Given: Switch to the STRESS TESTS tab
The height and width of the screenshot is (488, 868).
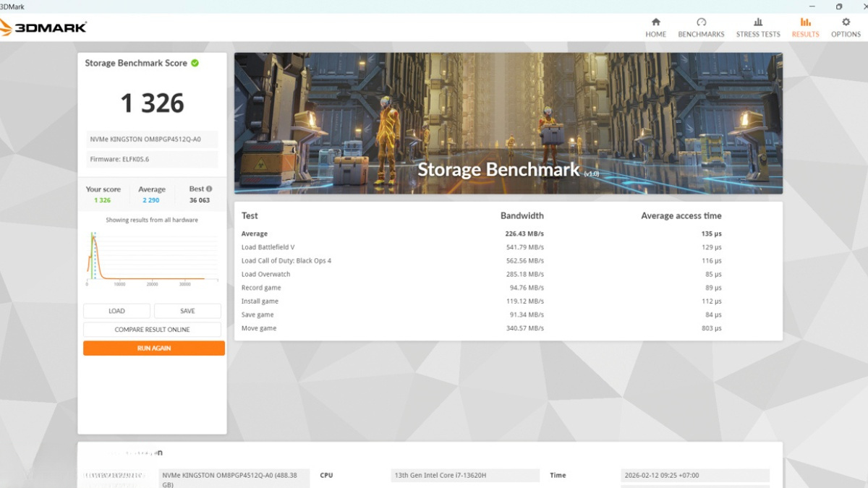Looking at the screenshot, I should tap(758, 27).
